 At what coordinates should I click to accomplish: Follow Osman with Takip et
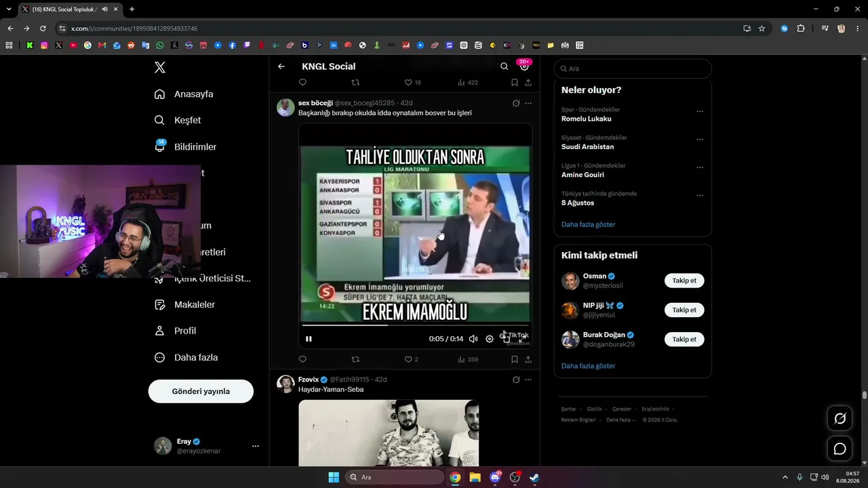[684, 281]
